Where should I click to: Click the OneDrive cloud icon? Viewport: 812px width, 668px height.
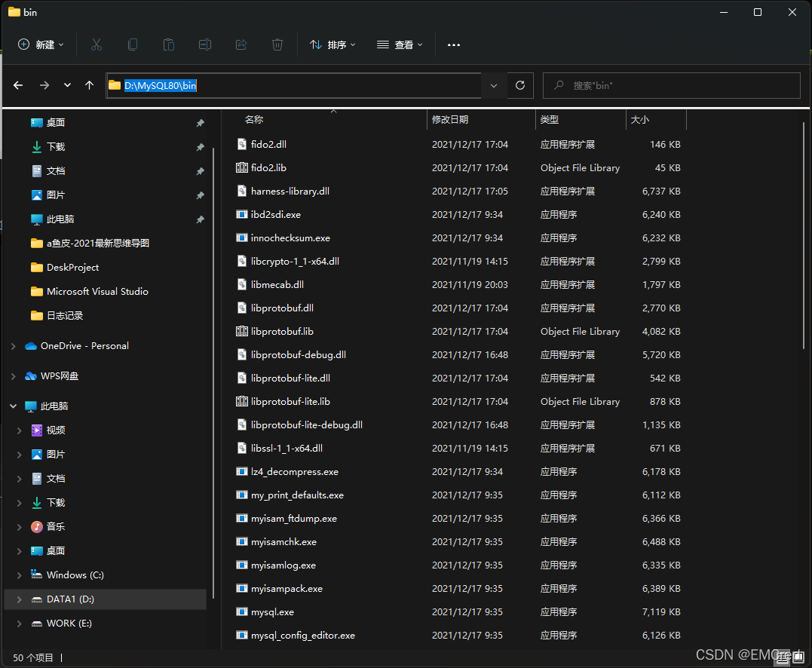31,346
